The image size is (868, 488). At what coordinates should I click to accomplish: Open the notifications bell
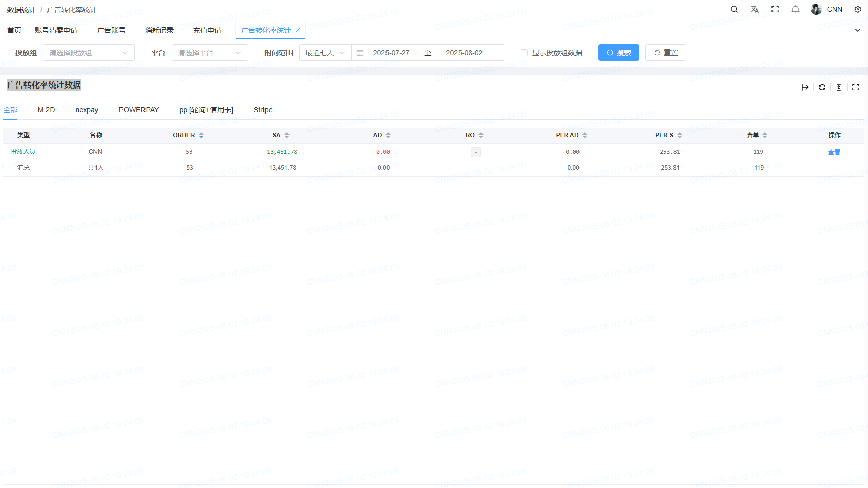click(x=795, y=9)
